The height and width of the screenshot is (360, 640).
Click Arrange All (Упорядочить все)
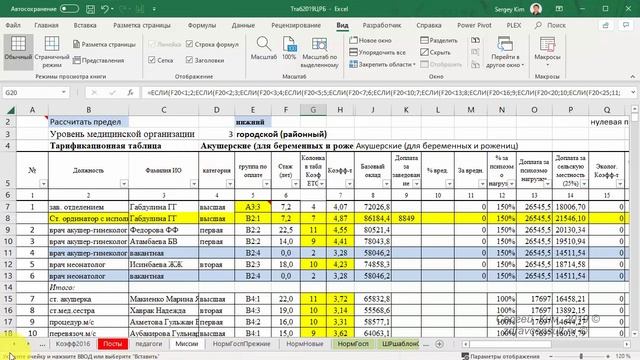coord(378,52)
